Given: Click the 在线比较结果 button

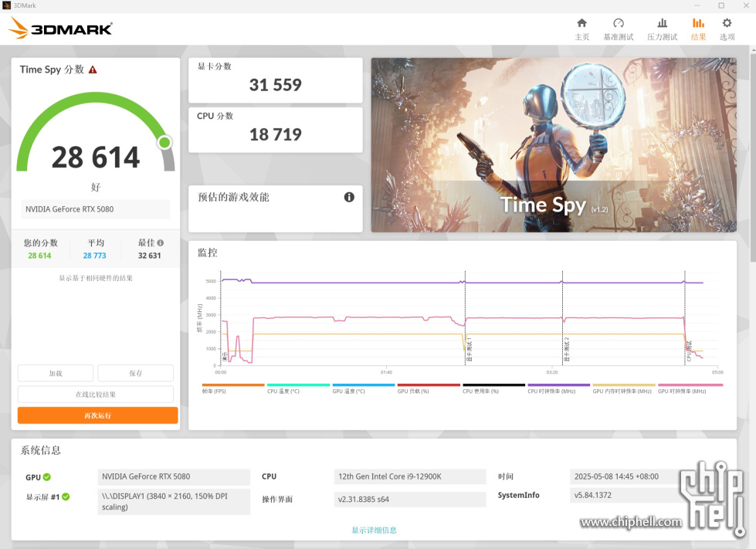Looking at the screenshot, I should tap(96, 395).
